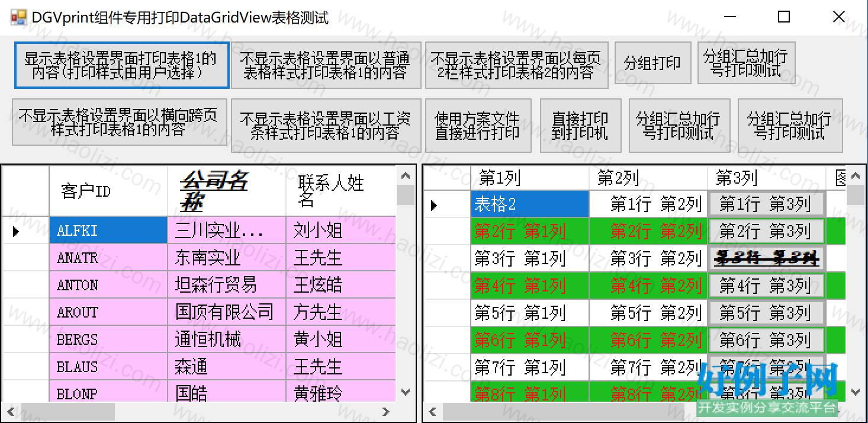Click the row selector arrow beside ALFKI
This screenshot has height=423, width=868.
pos(17,231)
